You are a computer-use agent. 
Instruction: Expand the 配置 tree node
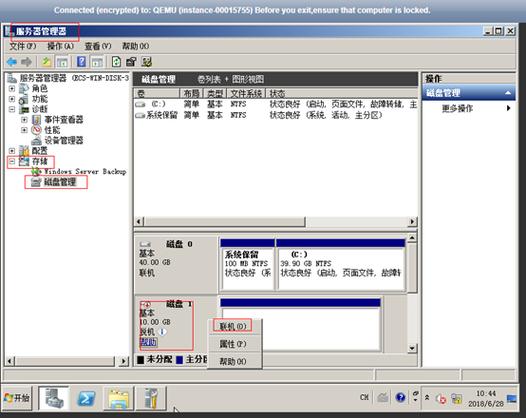(12, 151)
